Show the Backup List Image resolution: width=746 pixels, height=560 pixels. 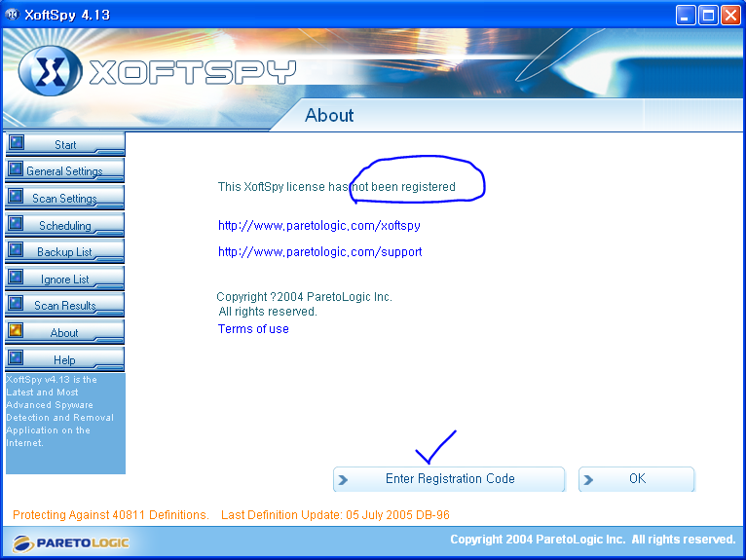coord(64,251)
